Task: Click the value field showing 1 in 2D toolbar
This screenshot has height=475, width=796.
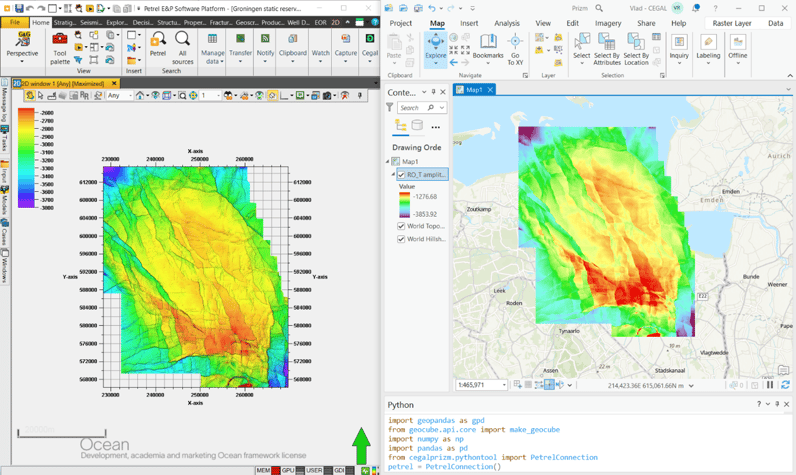Action: (211, 95)
